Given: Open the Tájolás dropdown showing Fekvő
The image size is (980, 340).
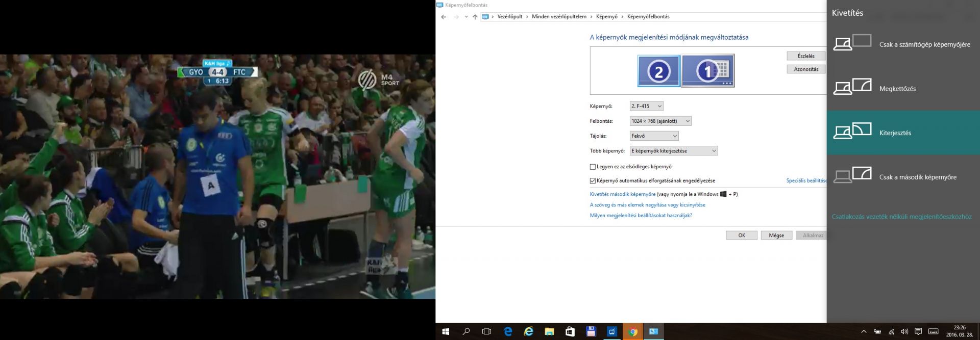Looking at the screenshot, I should (654, 136).
